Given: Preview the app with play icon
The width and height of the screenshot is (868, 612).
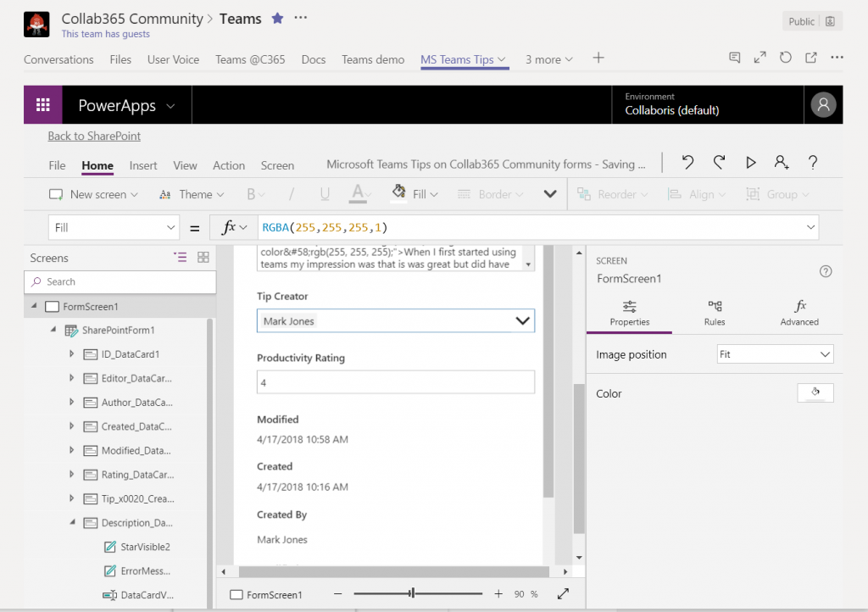Looking at the screenshot, I should [x=751, y=162].
